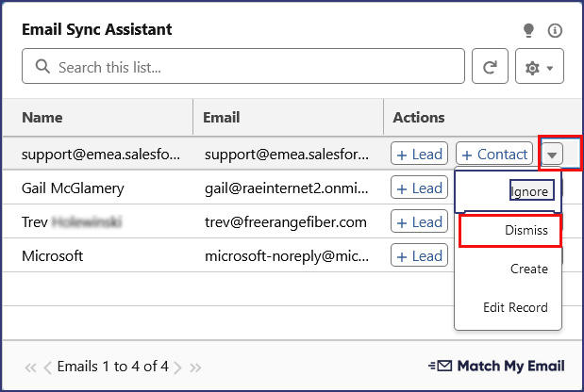Click the lightbulb tips icon

click(x=529, y=30)
